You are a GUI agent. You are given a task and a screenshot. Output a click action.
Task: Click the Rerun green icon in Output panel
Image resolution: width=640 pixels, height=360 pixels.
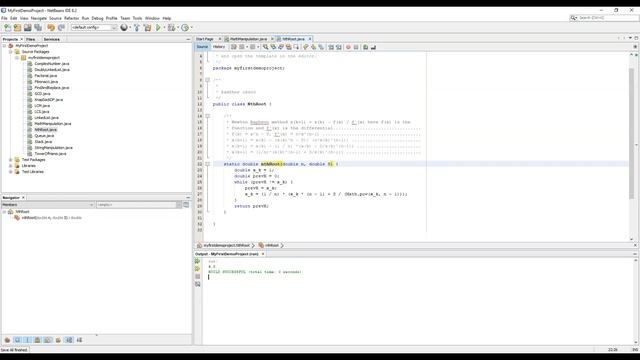[x=198, y=261]
